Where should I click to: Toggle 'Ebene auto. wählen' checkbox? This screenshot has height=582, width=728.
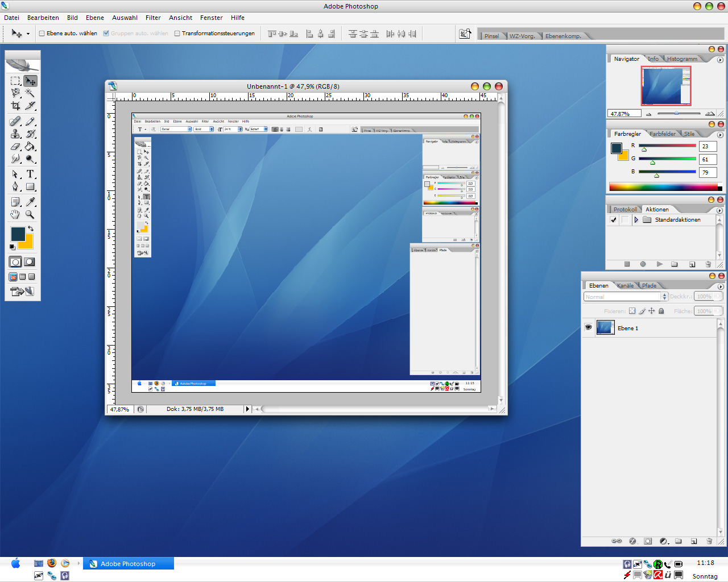coord(42,33)
